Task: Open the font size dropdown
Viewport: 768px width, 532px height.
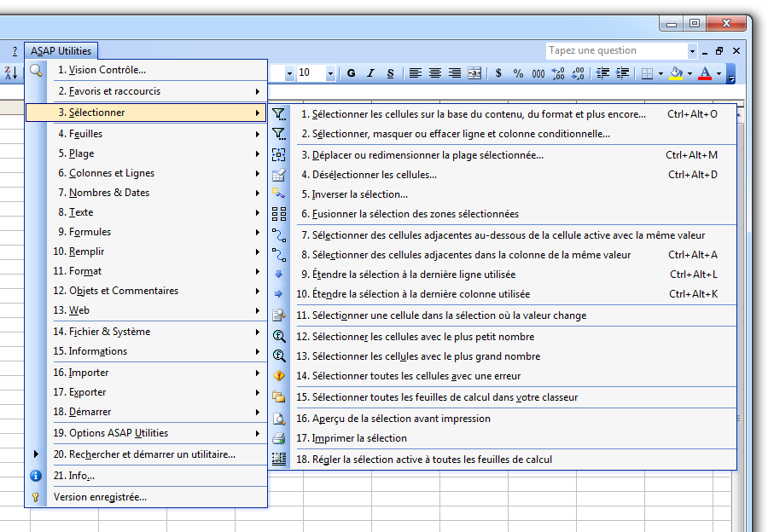Action: tap(331, 73)
